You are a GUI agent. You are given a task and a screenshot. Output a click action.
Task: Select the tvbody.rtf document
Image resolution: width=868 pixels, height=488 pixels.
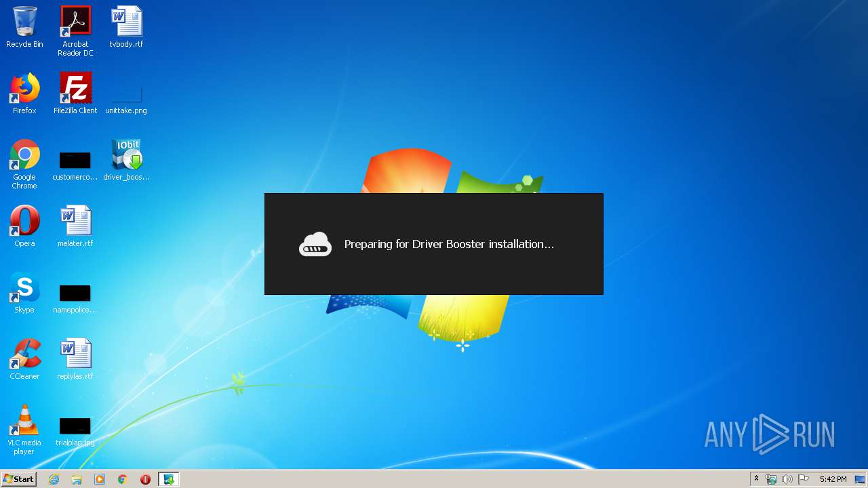pyautogui.click(x=126, y=27)
